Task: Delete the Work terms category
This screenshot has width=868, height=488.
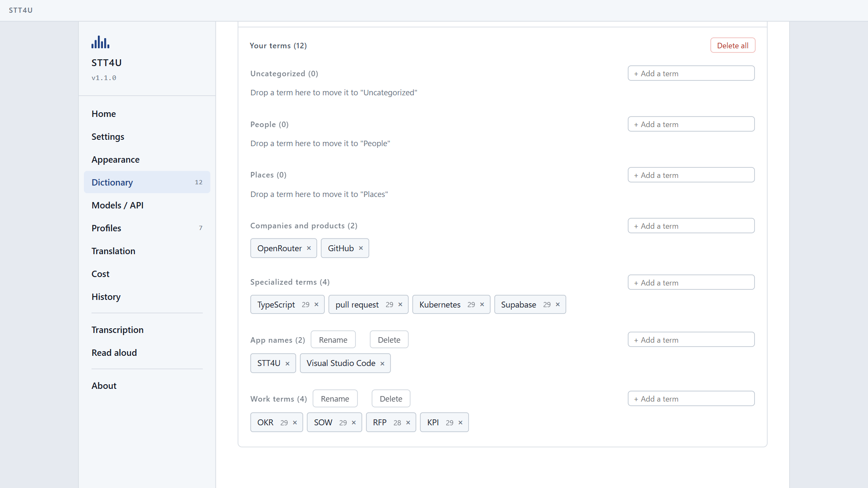Action: tap(391, 399)
